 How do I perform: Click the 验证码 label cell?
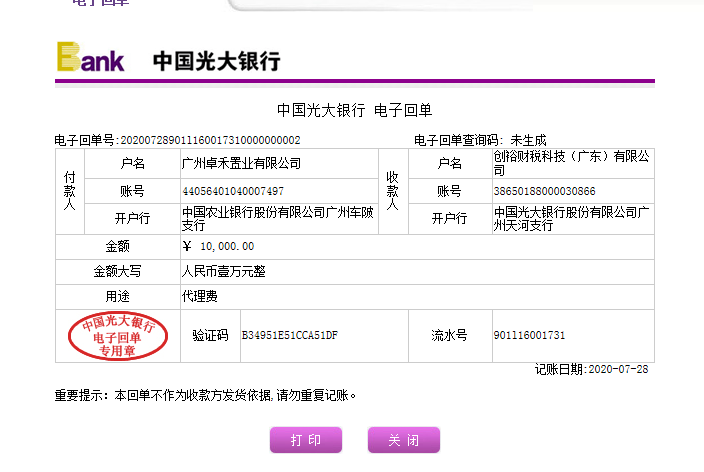coord(210,335)
